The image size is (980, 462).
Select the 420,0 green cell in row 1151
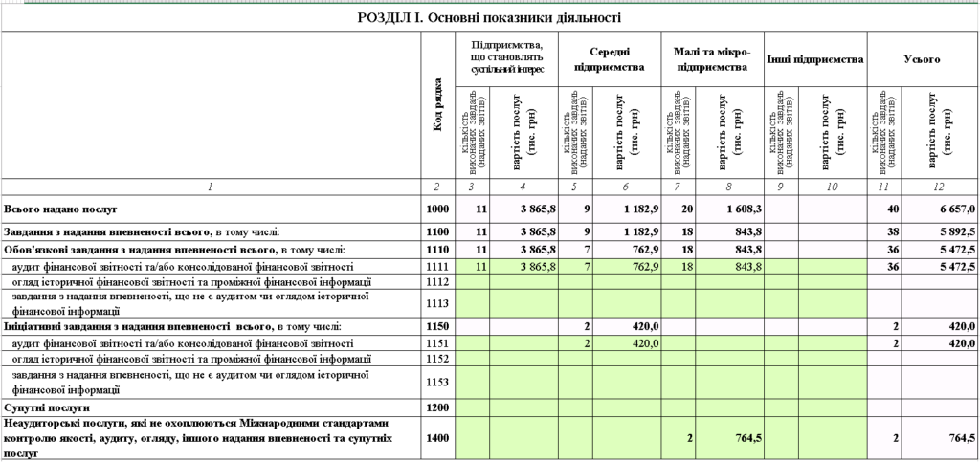click(x=627, y=343)
